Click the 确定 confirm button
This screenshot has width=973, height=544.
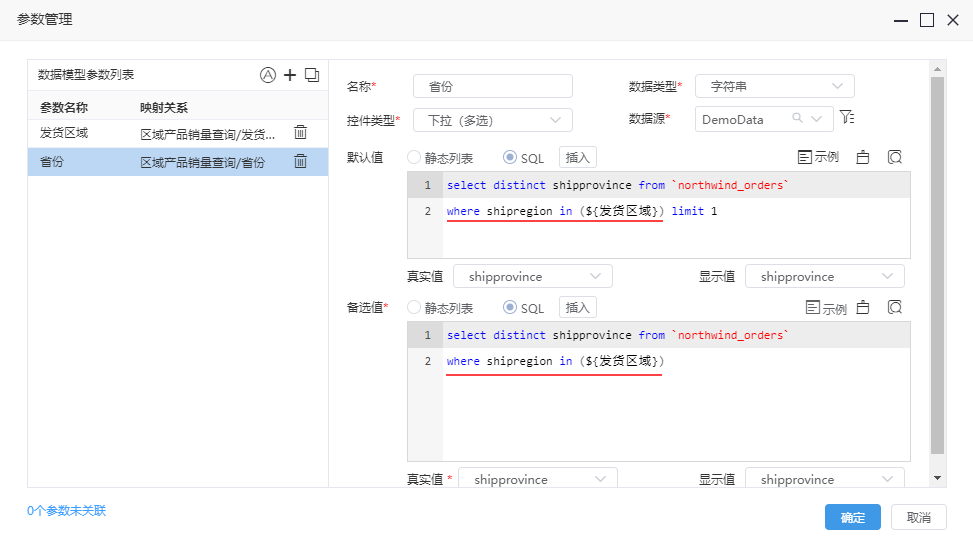coord(853,517)
